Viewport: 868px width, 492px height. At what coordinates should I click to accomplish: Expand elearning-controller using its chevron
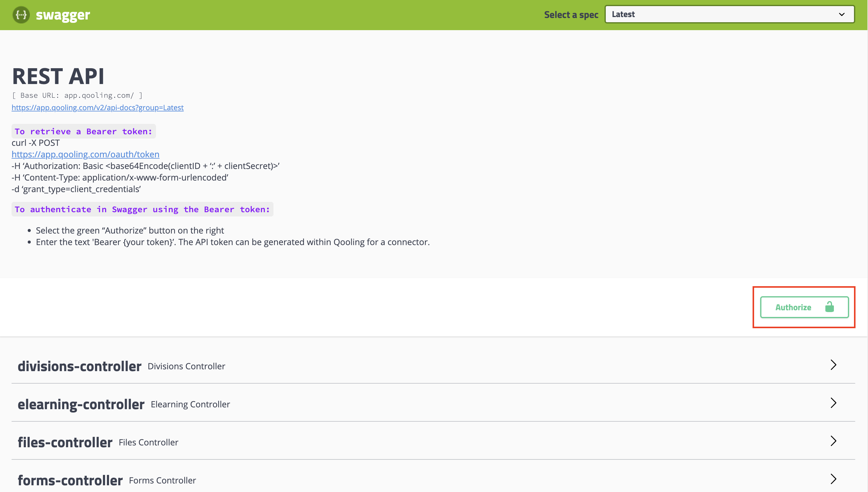click(x=833, y=403)
